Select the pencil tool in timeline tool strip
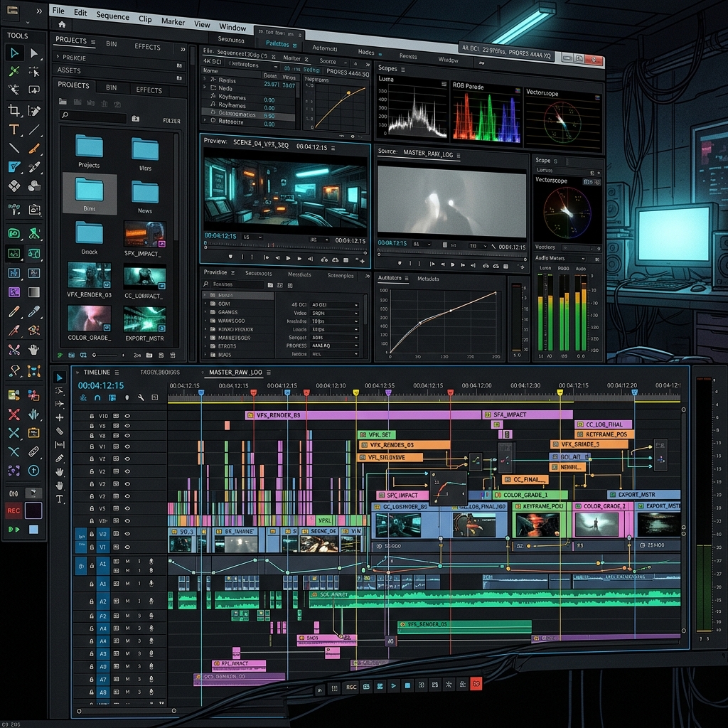 pyautogui.click(x=60, y=459)
